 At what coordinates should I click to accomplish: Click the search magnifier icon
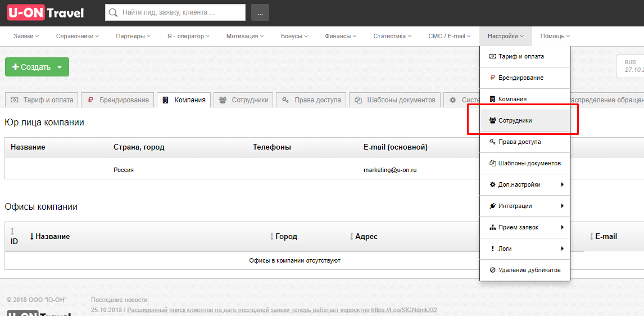click(x=114, y=12)
